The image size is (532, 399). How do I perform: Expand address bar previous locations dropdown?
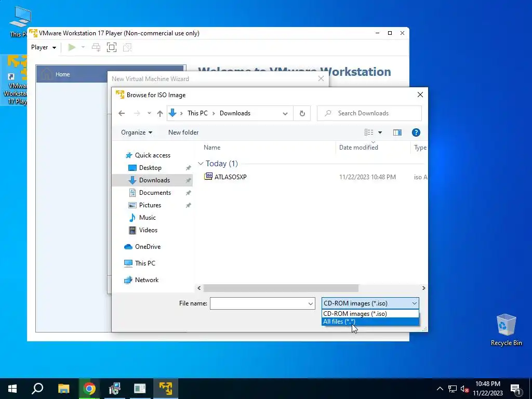coord(285,114)
